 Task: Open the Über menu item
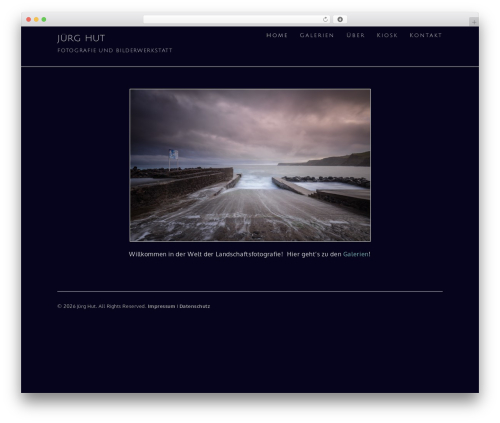355,35
